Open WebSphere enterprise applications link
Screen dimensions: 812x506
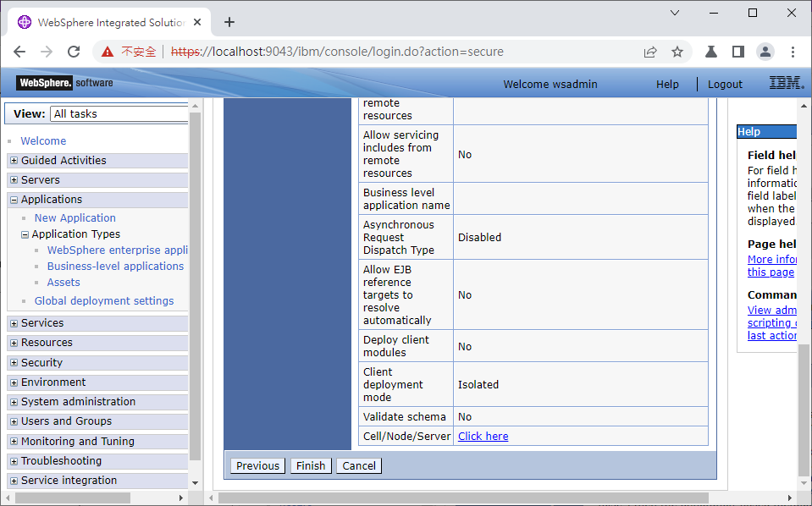coord(117,250)
